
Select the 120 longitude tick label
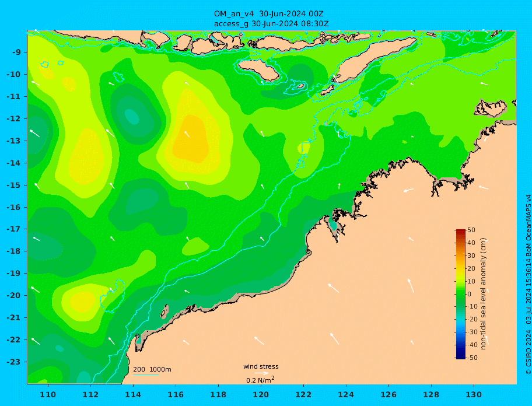(261, 395)
